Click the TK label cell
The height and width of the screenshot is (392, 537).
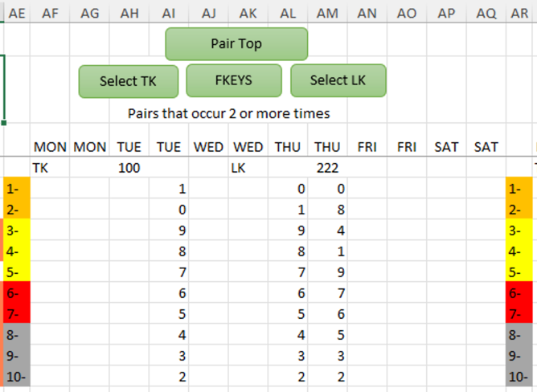coord(50,168)
